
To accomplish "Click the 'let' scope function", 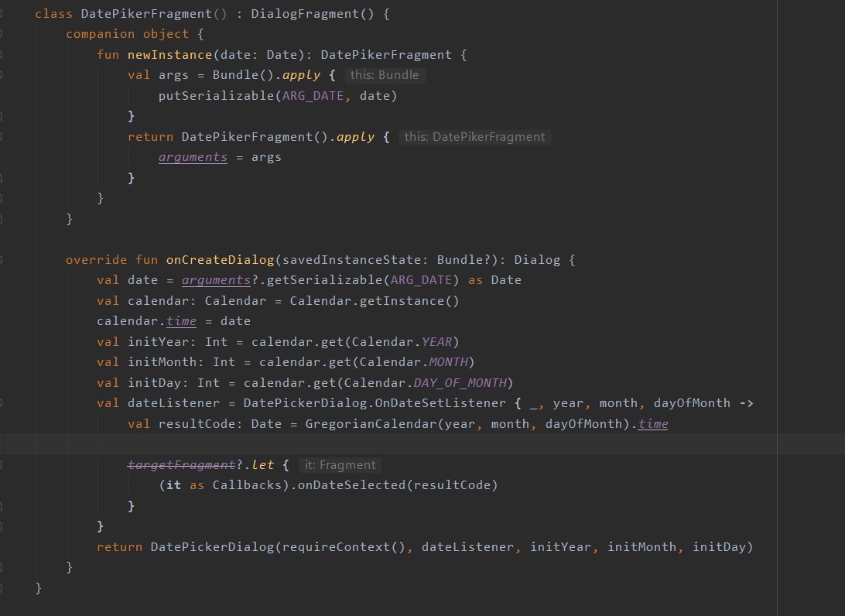I will (x=262, y=465).
